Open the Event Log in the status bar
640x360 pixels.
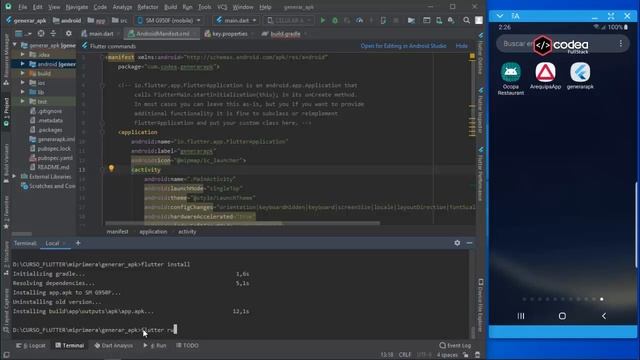tap(455, 345)
